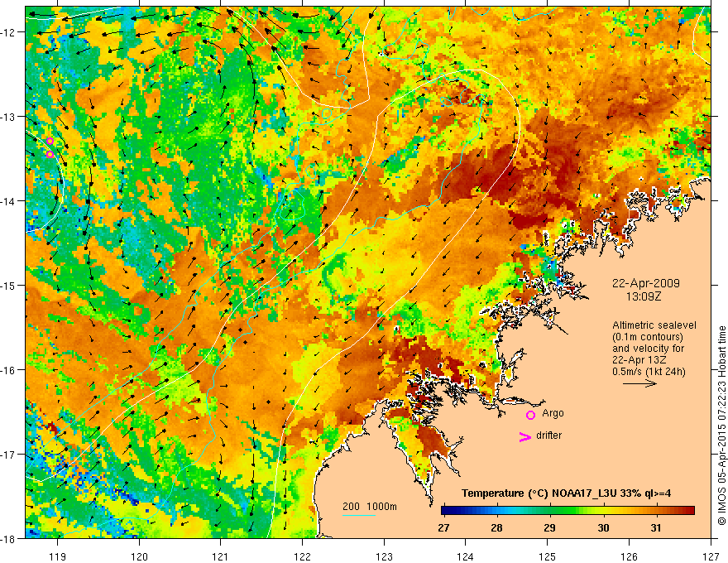728x563 pixels.
Task: Click the '-18' latitude axis label
Action: (9, 538)
